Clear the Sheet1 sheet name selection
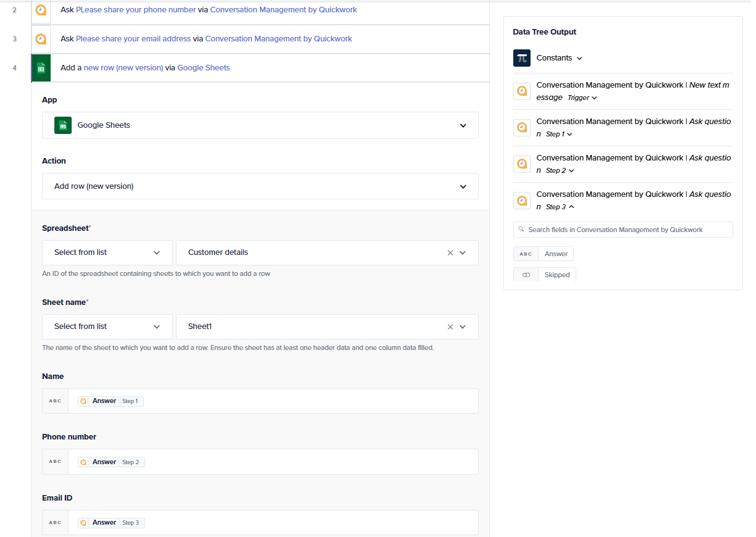756x537 pixels. click(450, 327)
